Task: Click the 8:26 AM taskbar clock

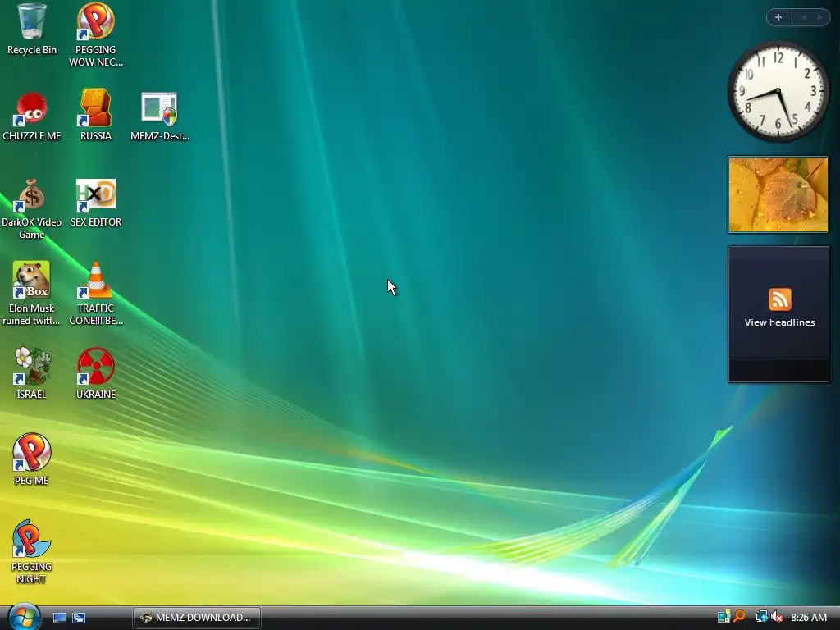Action: tap(809, 618)
